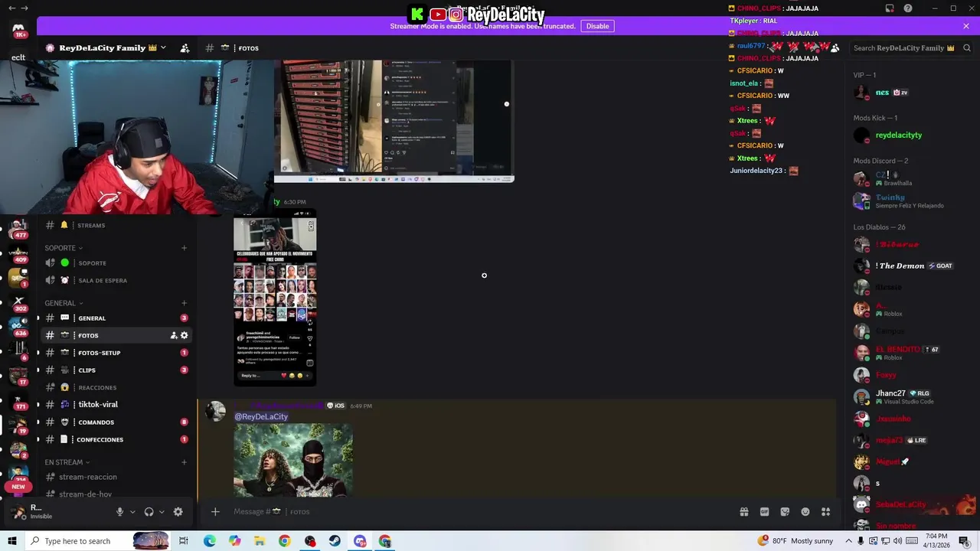Open Windows Start menu
Viewport: 980px width, 551px height.
(12, 541)
